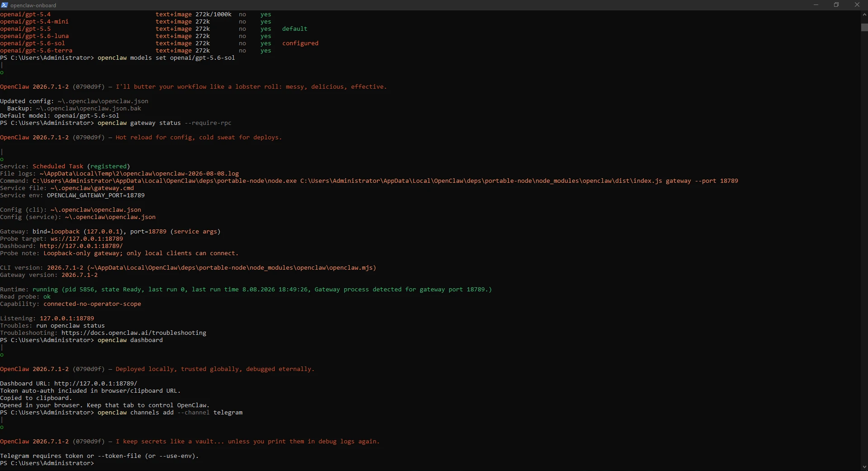Click the last PS C:\Users\Administrator> prompt
Screen dimensions: 868x471
click(47, 463)
